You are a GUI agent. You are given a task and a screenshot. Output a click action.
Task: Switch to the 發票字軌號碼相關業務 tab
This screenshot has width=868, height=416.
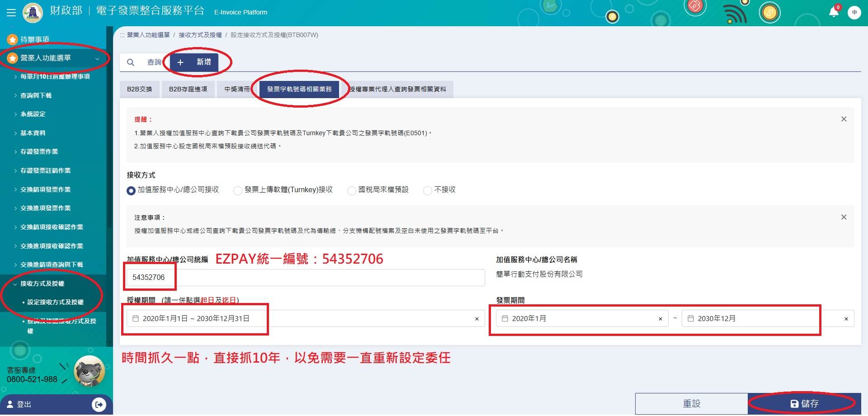[299, 89]
